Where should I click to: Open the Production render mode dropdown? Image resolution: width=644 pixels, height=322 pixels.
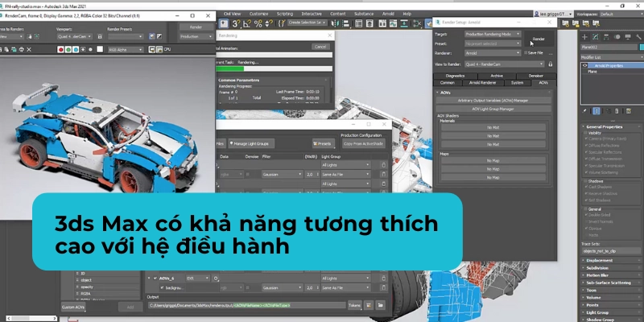point(196,36)
